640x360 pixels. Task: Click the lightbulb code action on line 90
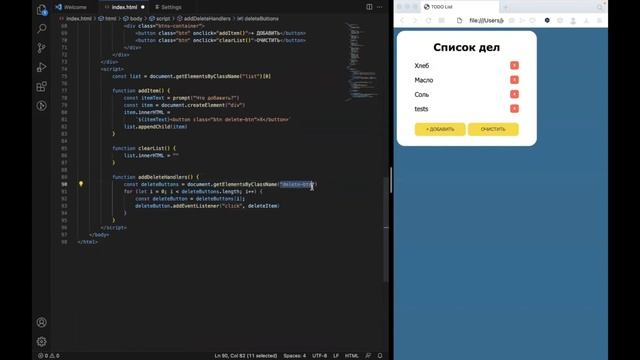click(81, 184)
